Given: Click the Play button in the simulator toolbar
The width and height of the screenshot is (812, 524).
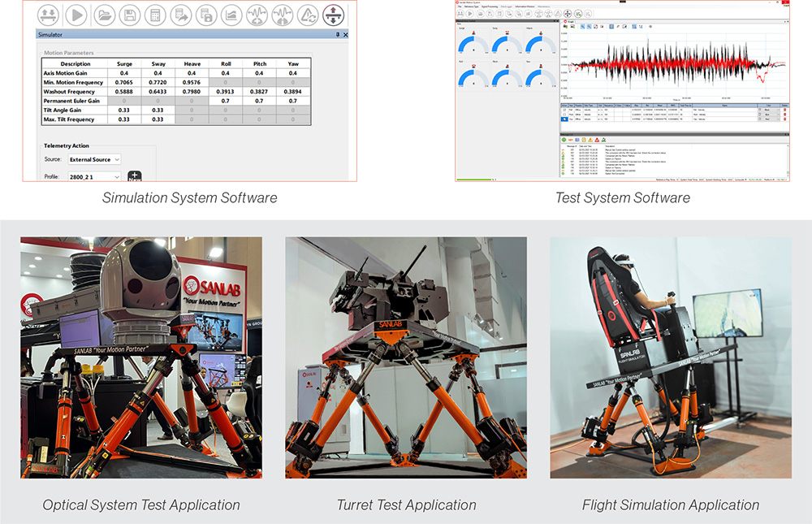Looking at the screenshot, I should pyautogui.click(x=76, y=15).
